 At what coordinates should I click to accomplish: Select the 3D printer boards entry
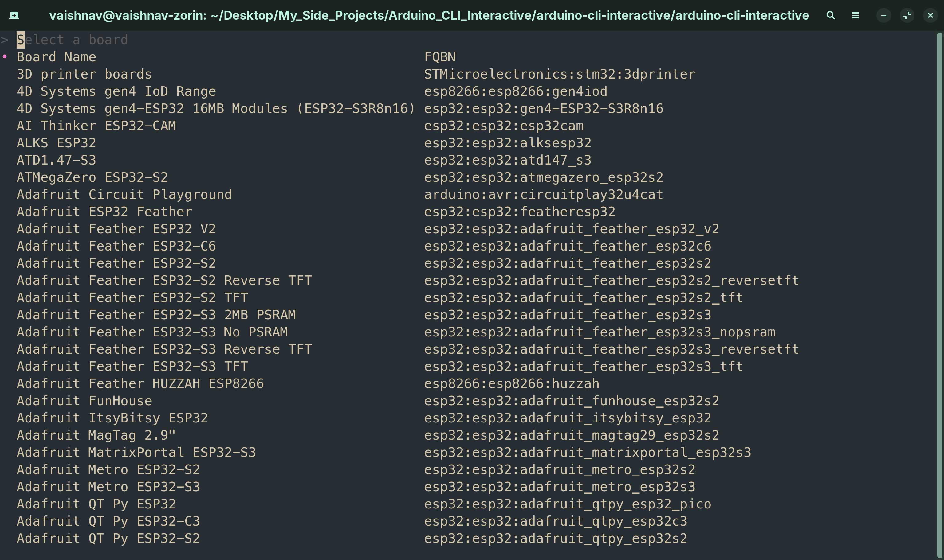356,74
